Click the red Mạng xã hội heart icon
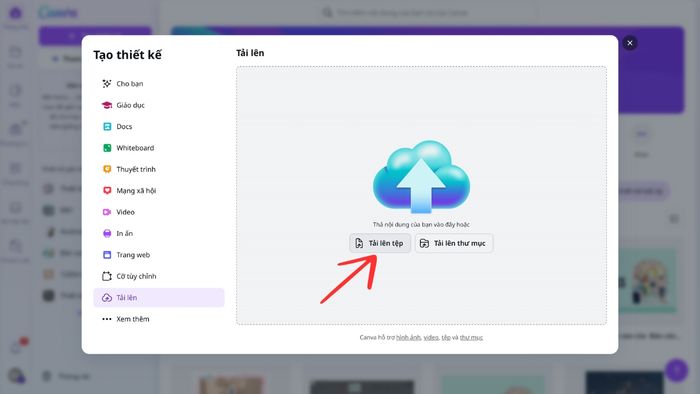 107,191
